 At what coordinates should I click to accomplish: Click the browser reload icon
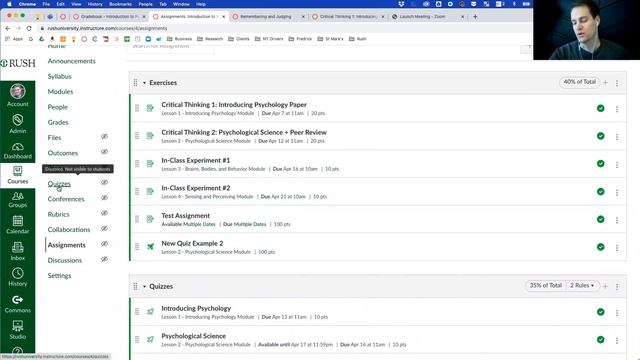point(29,28)
